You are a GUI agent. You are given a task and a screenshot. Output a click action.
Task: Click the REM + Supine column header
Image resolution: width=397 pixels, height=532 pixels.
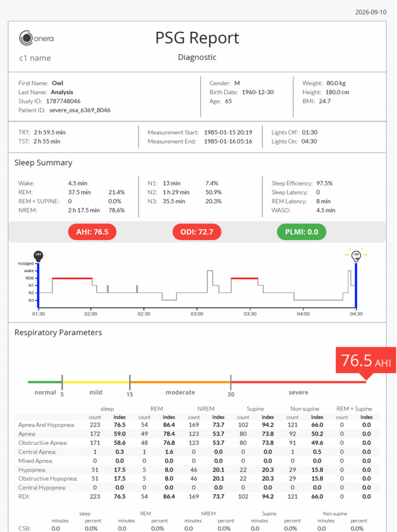click(354, 409)
